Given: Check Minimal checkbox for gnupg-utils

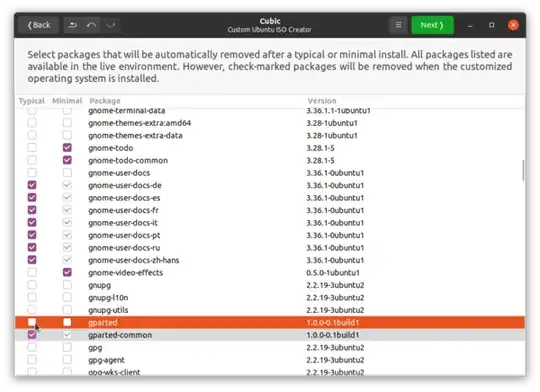Looking at the screenshot, I should pyautogui.click(x=67, y=310).
